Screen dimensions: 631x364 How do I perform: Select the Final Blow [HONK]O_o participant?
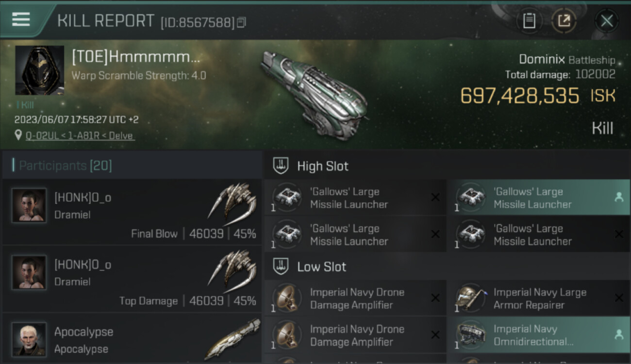click(x=132, y=212)
